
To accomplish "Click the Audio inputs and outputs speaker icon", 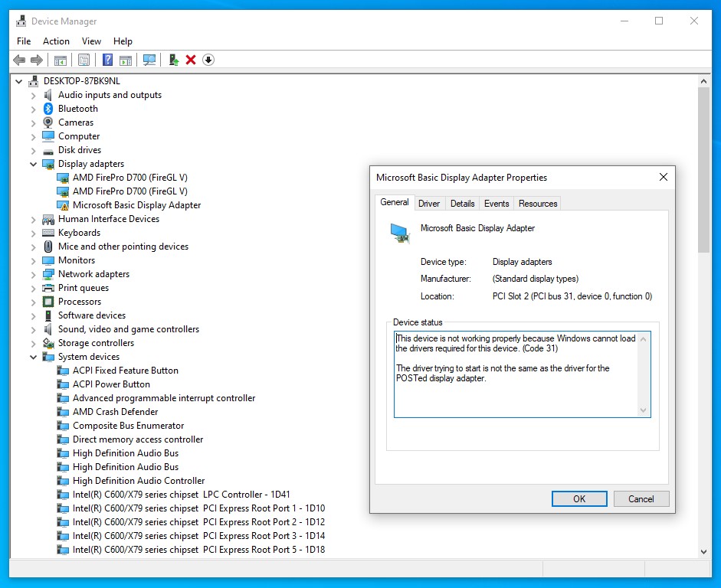I will [48, 95].
